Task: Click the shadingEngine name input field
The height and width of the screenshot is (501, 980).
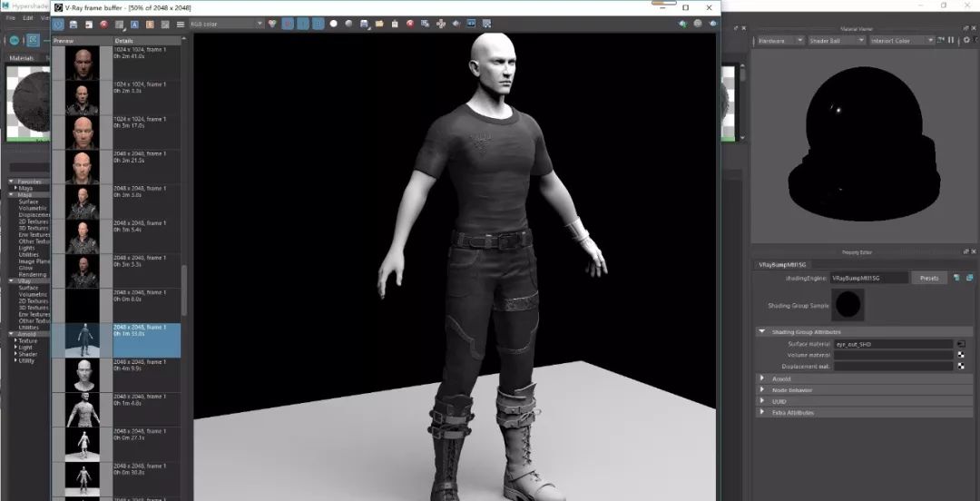Action: (x=869, y=278)
